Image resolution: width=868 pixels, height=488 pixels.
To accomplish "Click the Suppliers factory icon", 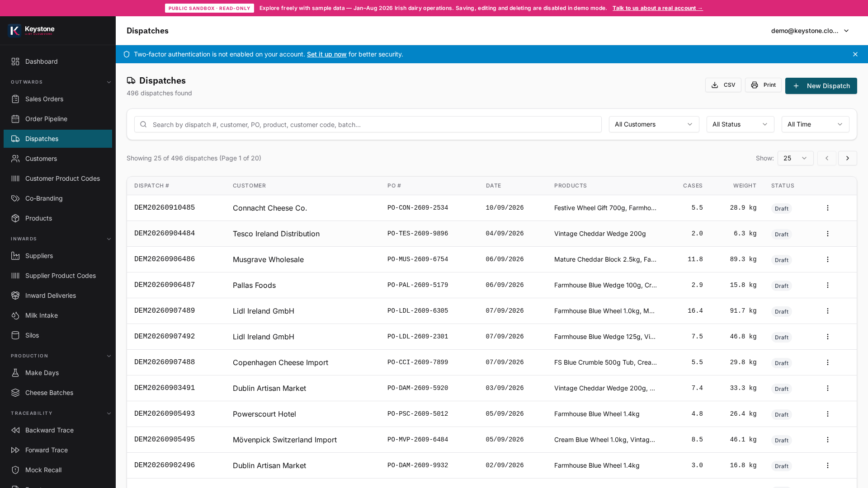I will point(15,256).
